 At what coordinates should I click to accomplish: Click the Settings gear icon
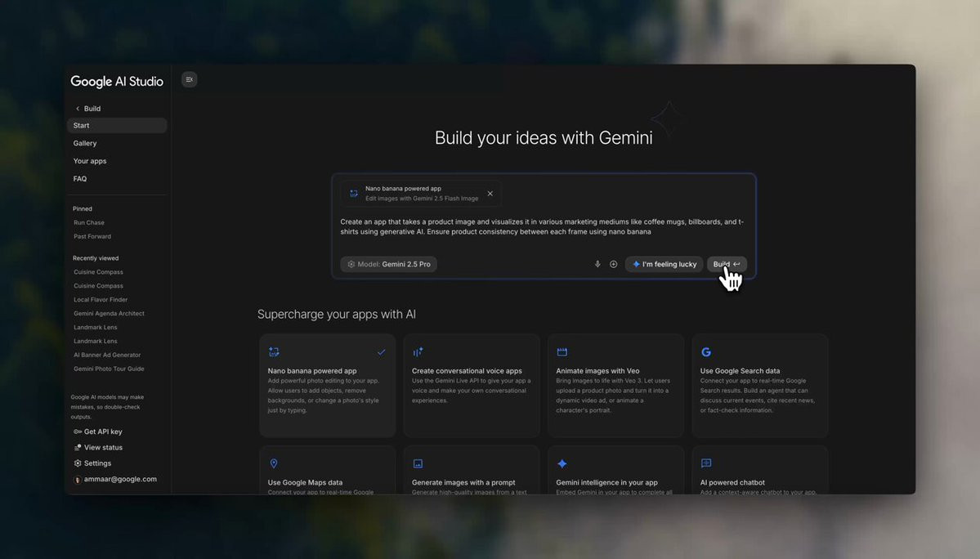[x=78, y=463]
